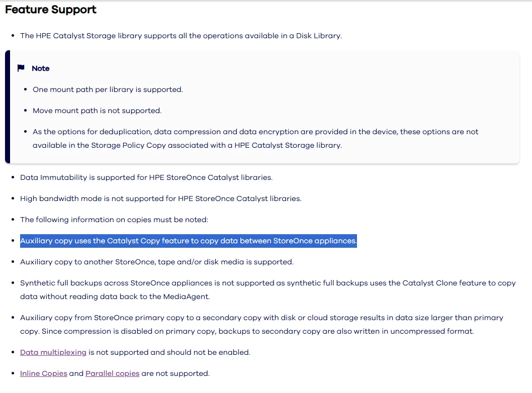Click the Note label in callout
Image resolution: width=532 pixels, height=393 pixels.
click(41, 68)
